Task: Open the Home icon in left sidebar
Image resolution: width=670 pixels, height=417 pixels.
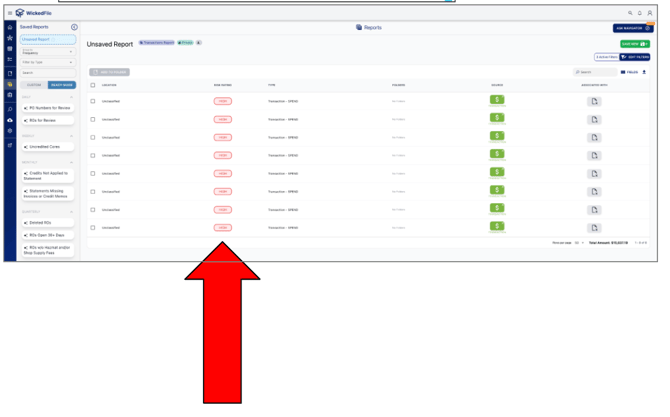Action: tap(10, 27)
